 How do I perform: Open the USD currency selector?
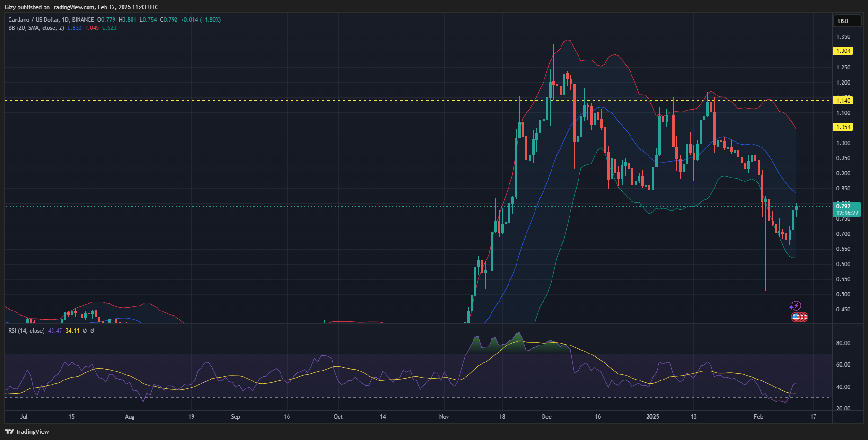tap(847, 21)
